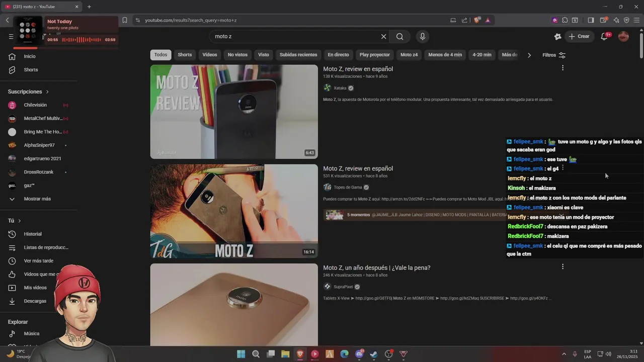Open a new browser tab
The width and height of the screenshot is (644, 362).
coord(89,7)
